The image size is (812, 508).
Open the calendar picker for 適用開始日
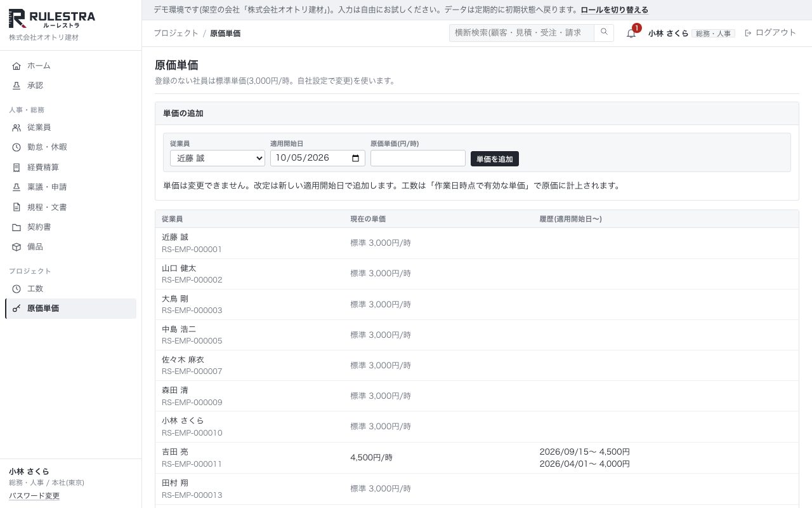(355, 158)
